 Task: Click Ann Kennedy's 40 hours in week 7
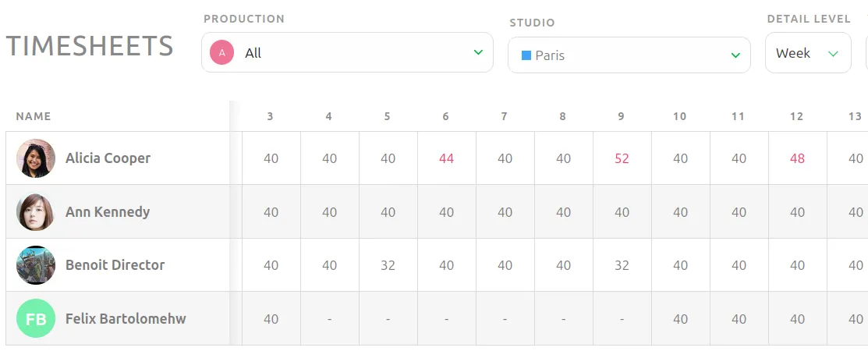505,212
